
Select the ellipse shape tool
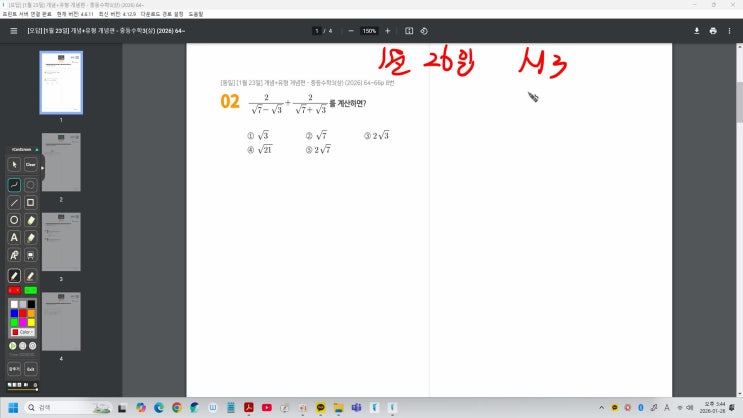15,220
